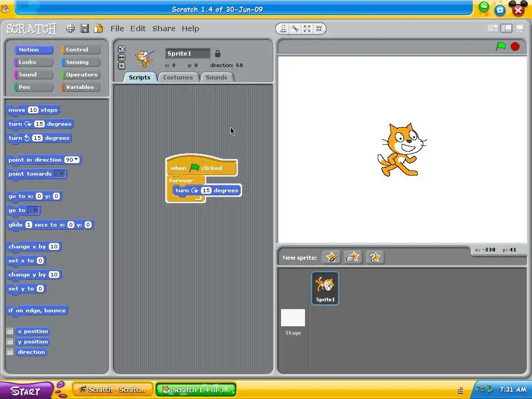This screenshot has height=399, width=532.
Task: Click the forever loop block in script
Action: coord(181,180)
